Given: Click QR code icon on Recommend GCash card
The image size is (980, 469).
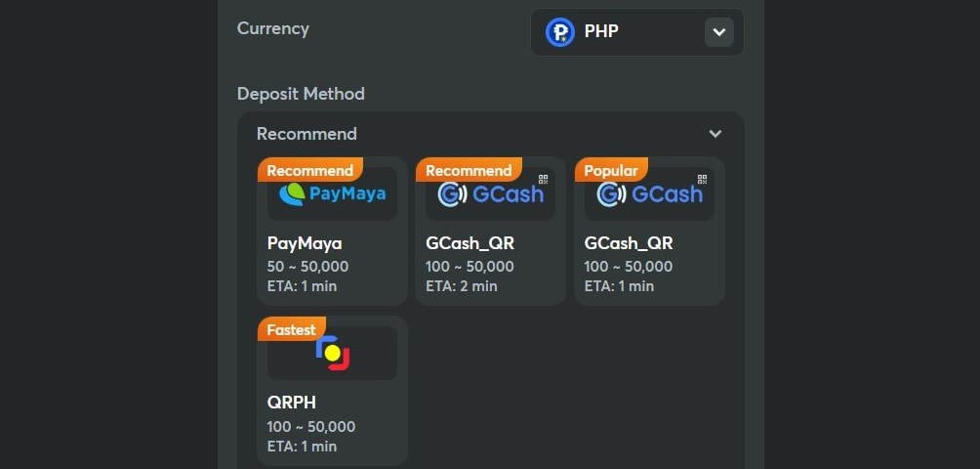Looking at the screenshot, I should (x=543, y=180).
